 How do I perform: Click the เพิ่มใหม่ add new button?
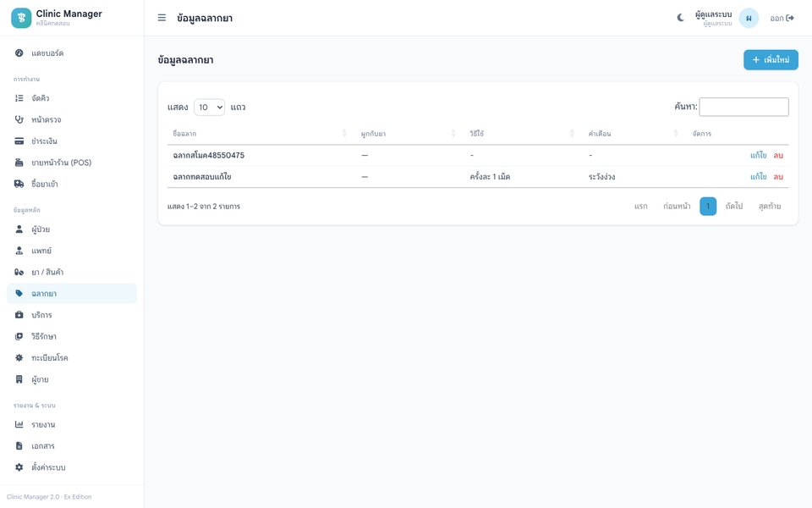(x=771, y=59)
